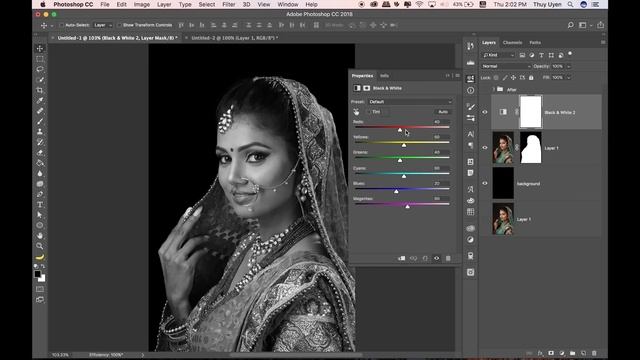Open the Preset dropdown showing Default
Image resolution: width=640 pixels, height=360 pixels.
tap(411, 102)
